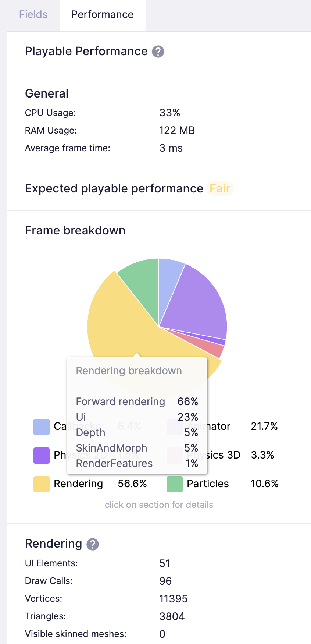Click the light blue Callbacks legend swatch

pos(42,427)
